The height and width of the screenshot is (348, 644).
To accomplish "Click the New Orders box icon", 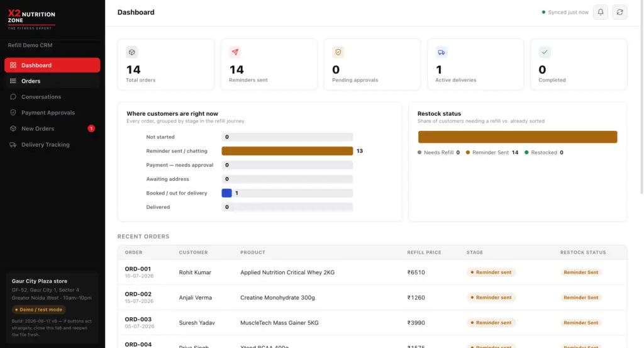I will [x=13, y=128].
